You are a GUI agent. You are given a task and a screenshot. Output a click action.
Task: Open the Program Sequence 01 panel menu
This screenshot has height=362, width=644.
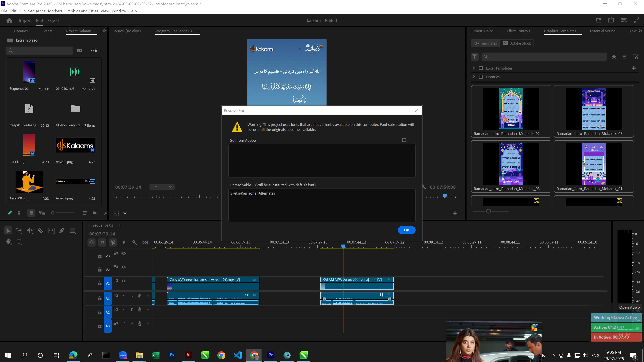point(198,31)
